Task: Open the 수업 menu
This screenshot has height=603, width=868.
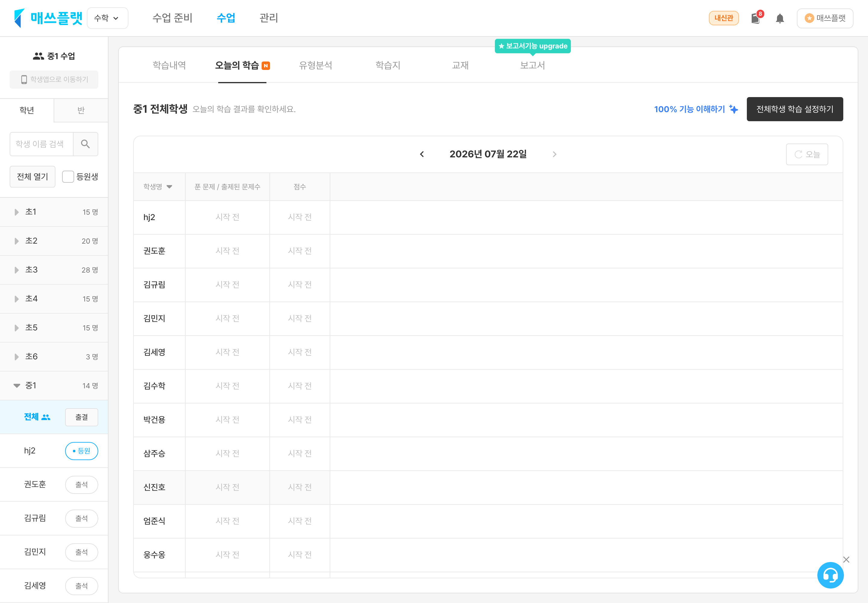Action: [x=226, y=18]
